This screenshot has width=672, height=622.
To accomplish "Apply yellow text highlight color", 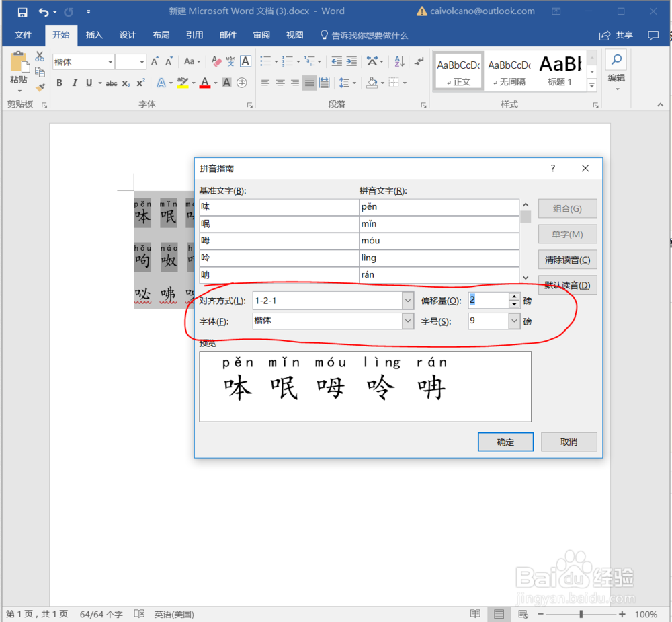I will [x=183, y=83].
